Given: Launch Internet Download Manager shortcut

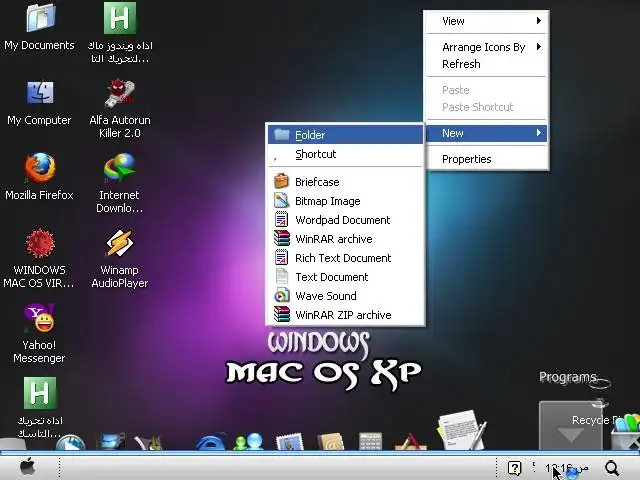Looking at the screenshot, I should pyautogui.click(x=120, y=167).
